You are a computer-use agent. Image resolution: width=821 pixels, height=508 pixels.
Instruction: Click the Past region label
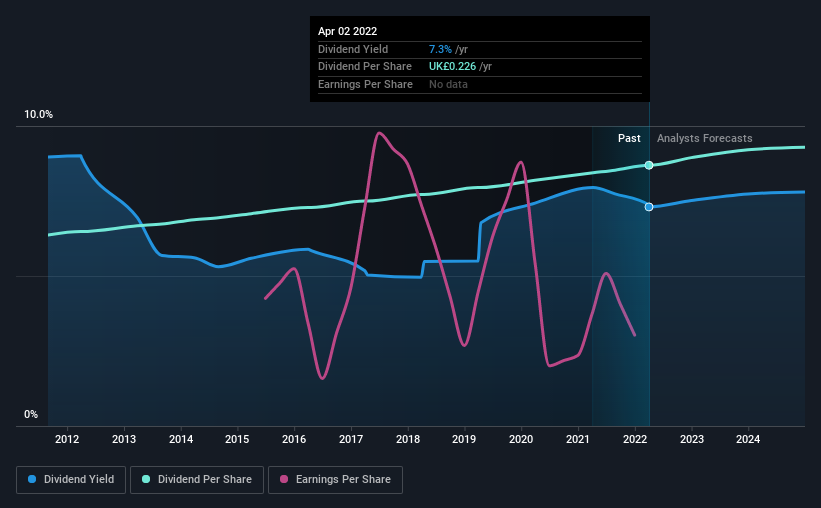[x=629, y=138]
